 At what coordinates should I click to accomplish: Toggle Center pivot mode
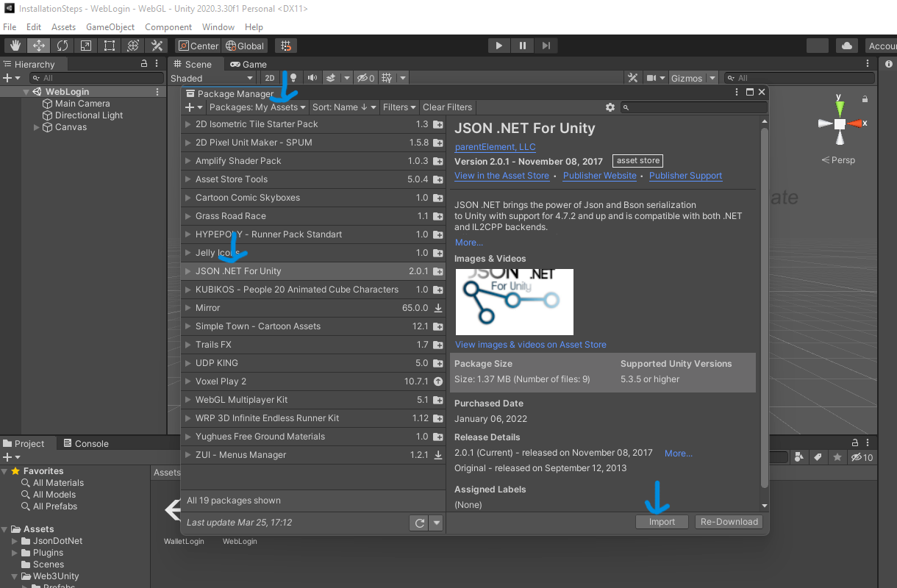coord(198,46)
